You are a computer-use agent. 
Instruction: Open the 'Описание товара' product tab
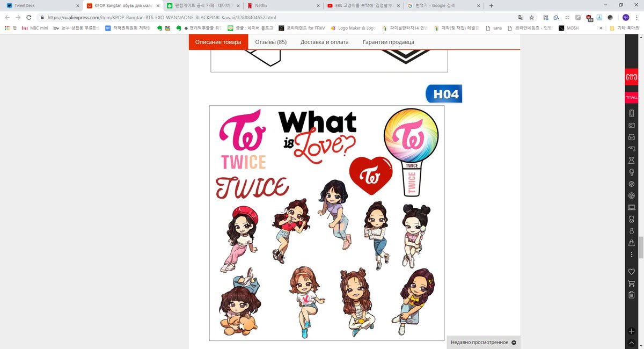coord(218,42)
